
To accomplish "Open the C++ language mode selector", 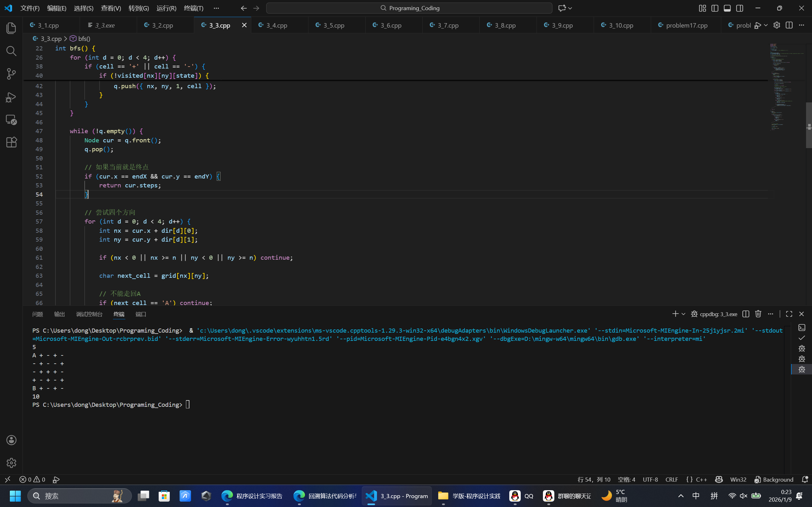I will [701, 479].
